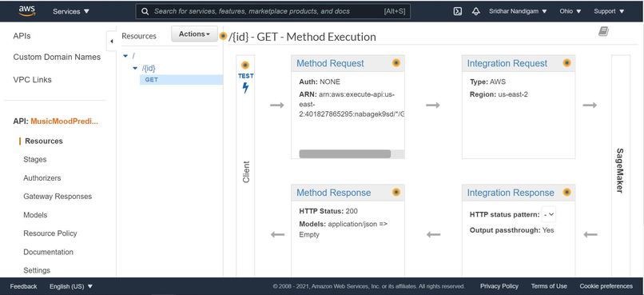Viewport: 644px width, 295px height.
Task: Open the Services menu
Action: [x=70, y=11]
